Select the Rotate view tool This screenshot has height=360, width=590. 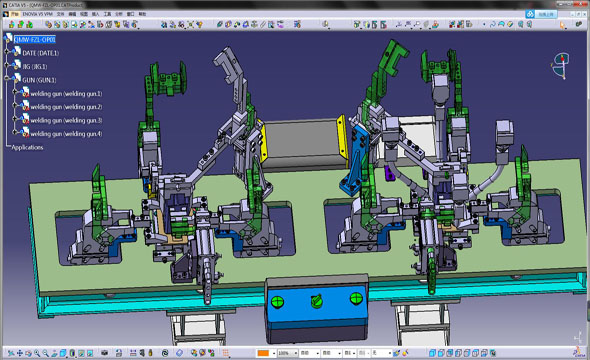[x=29, y=353]
